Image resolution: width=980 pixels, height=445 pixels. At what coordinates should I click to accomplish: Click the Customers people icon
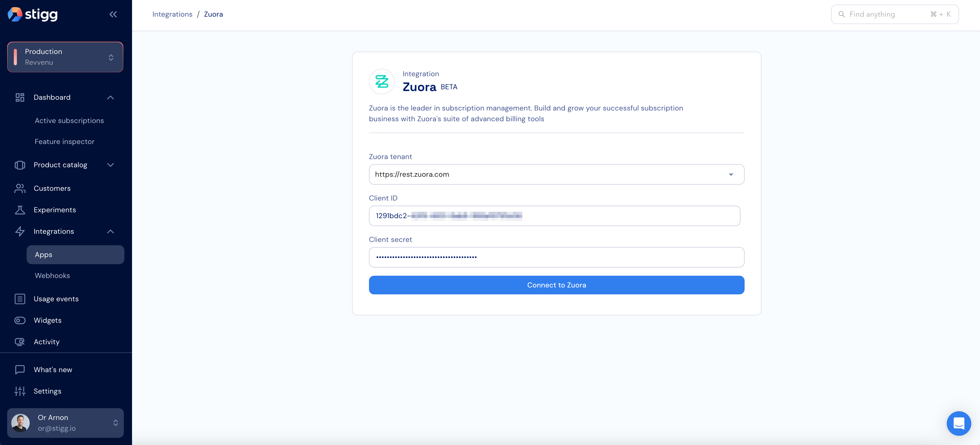pyautogui.click(x=20, y=188)
